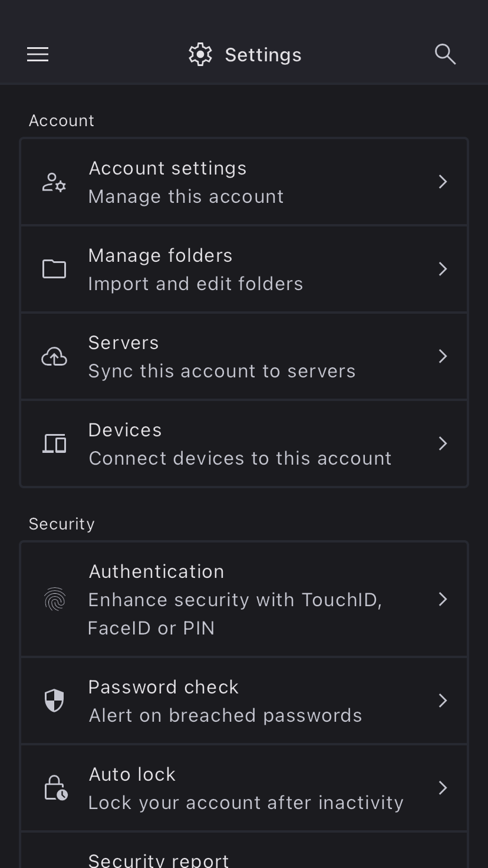Click the Account settings person-gear icon

[54, 182]
